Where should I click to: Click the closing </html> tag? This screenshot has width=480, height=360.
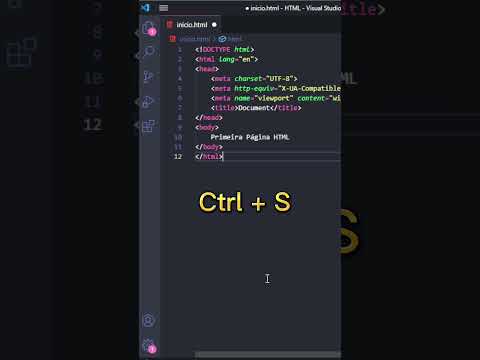point(209,156)
